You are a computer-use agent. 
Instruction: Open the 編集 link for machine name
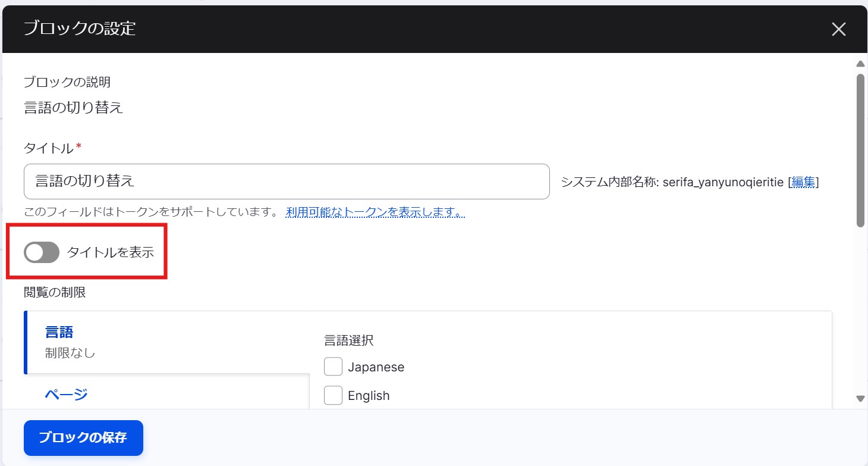click(x=803, y=182)
